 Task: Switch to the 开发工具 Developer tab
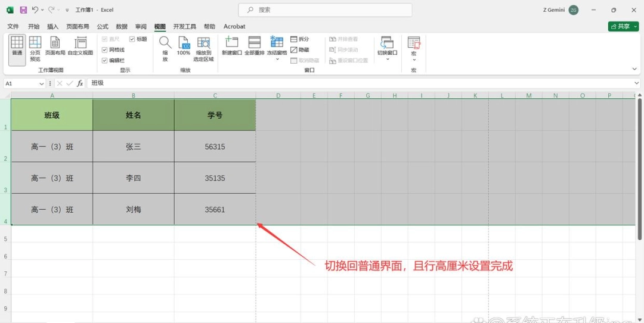point(184,26)
